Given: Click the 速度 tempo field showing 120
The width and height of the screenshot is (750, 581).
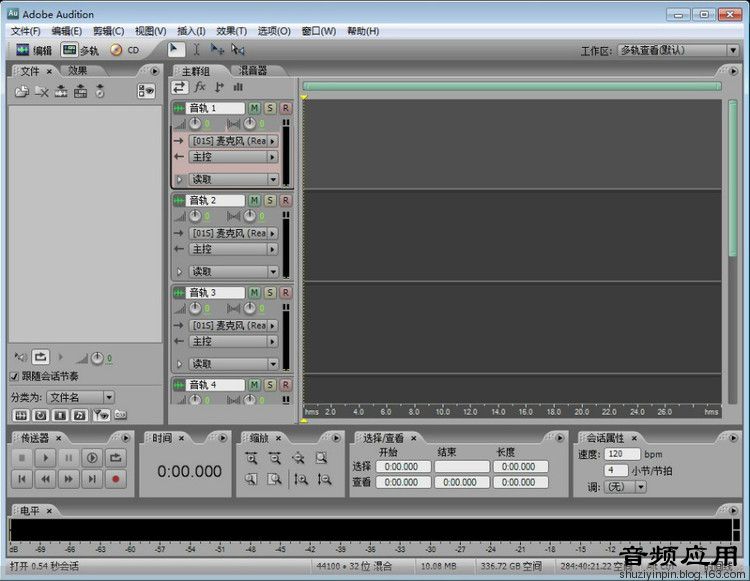Looking at the screenshot, I should tap(621, 454).
